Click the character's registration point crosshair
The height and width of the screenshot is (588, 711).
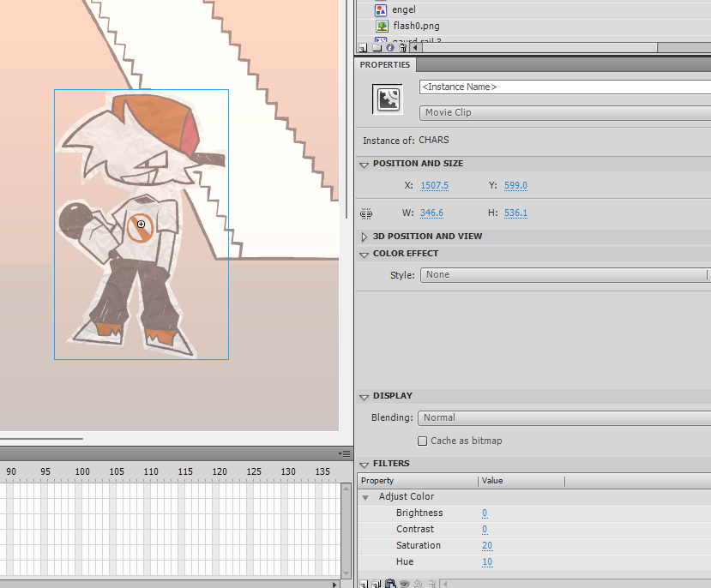pos(141,225)
